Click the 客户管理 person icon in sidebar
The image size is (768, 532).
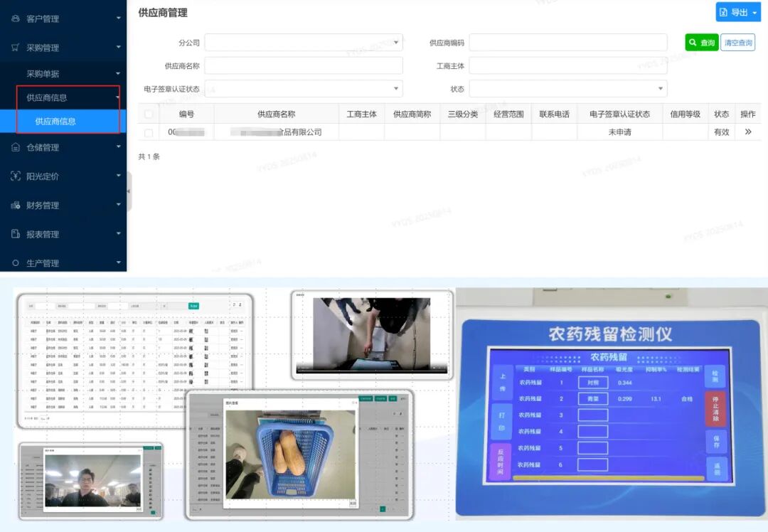coord(16,18)
